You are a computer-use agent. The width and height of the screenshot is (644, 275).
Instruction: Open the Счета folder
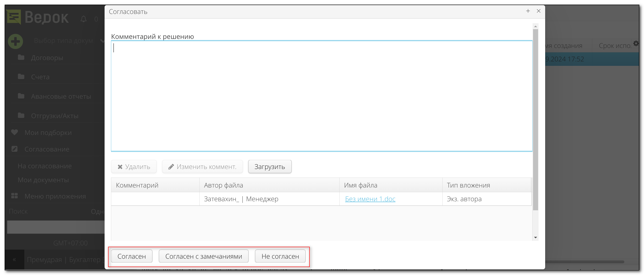pos(40,77)
